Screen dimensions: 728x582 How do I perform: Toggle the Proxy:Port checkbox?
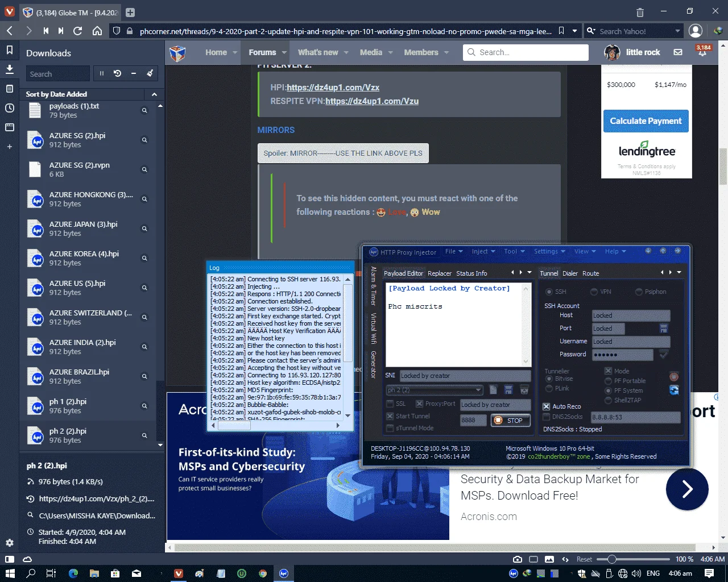pos(419,404)
